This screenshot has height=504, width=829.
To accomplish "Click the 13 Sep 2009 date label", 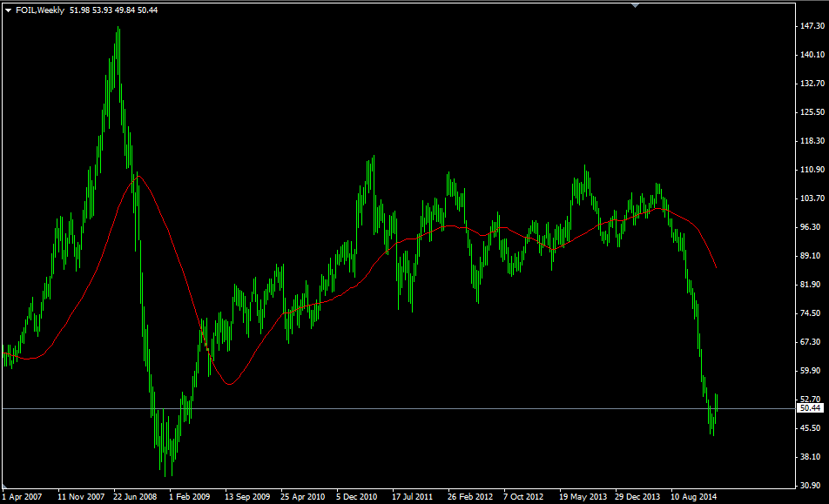I will (247, 497).
